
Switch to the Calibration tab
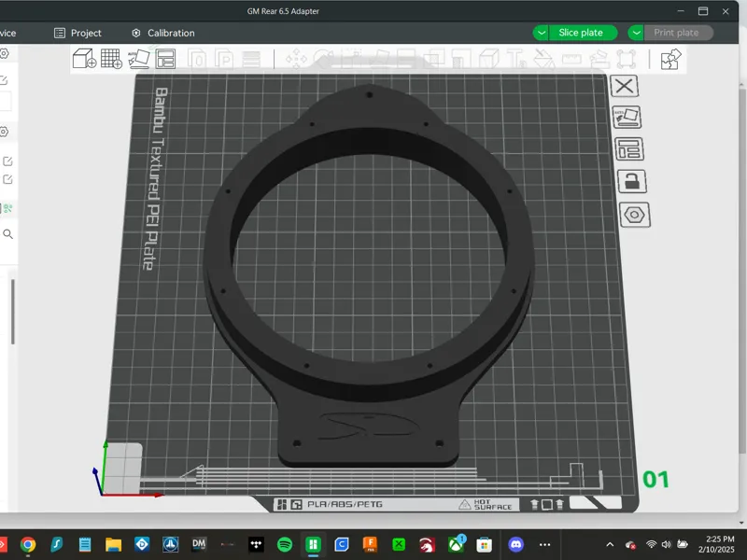click(162, 33)
